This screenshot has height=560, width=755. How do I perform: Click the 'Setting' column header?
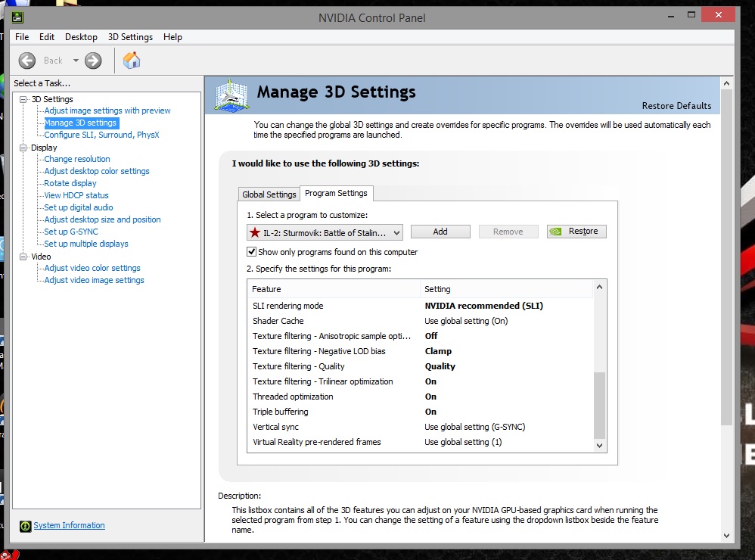tap(507, 289)
